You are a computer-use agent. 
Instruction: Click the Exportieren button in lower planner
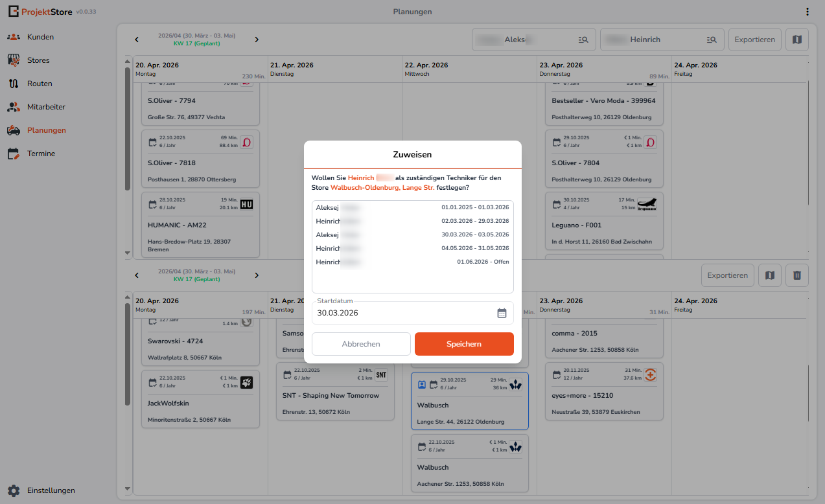pyautogui.click(x=727, y=275)
